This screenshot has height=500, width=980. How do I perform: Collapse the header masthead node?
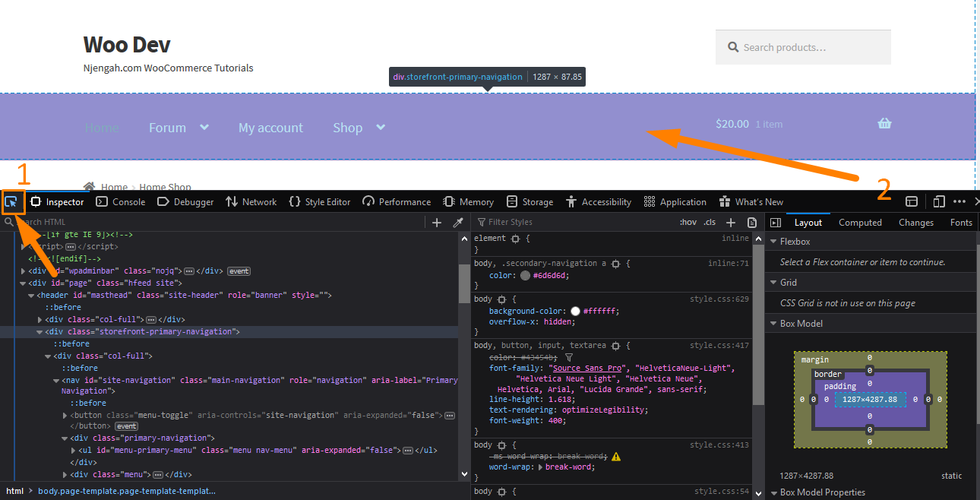pos(31,295)
